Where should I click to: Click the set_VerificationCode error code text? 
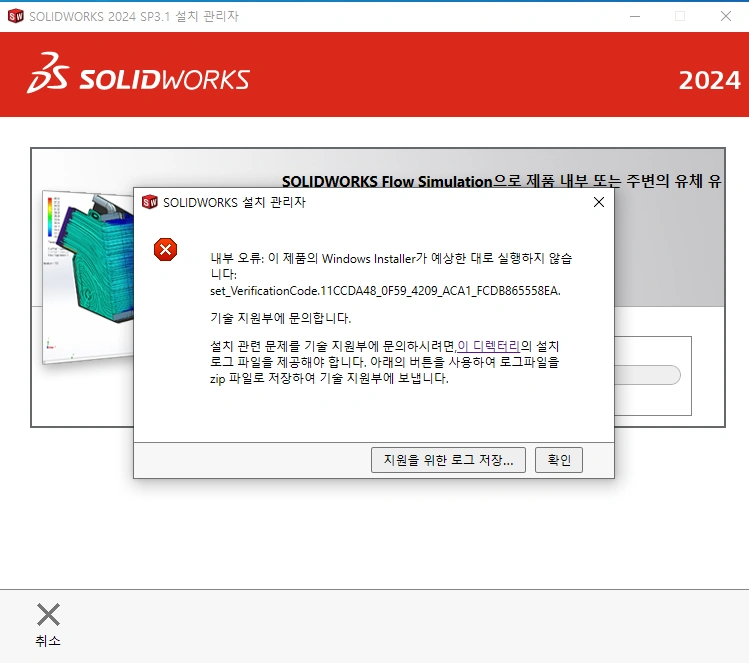coord(385,291)
